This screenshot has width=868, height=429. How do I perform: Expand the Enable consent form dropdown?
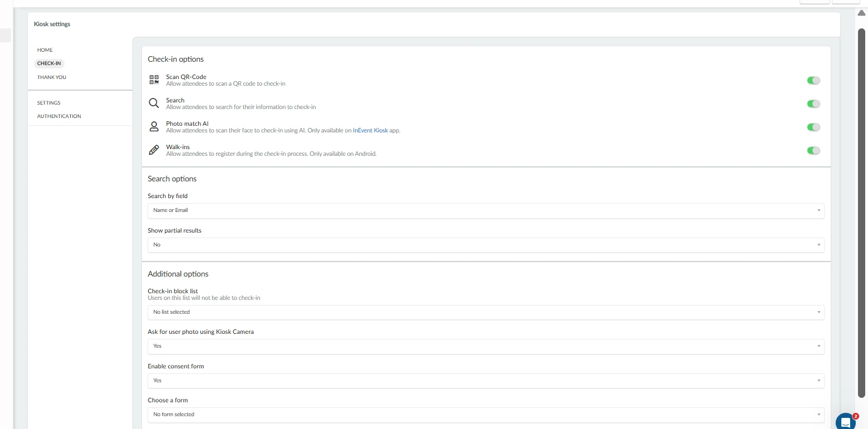(486, 381)
